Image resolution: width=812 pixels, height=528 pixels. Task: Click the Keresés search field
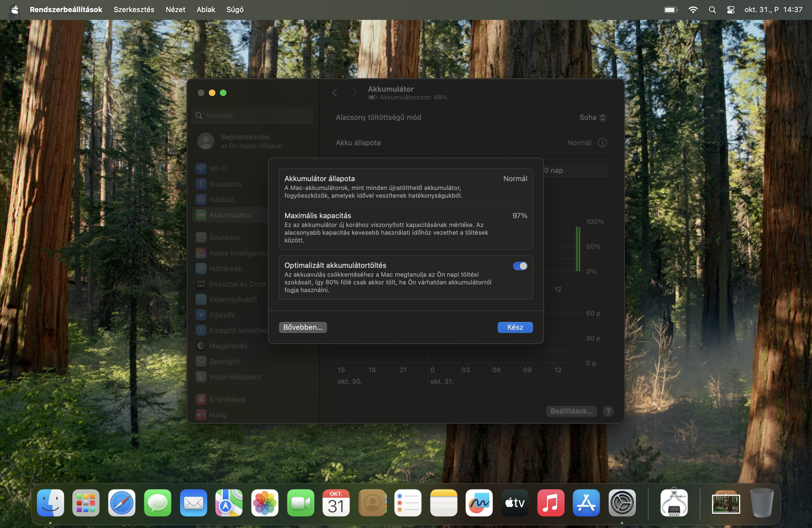(x=252, y=115)
